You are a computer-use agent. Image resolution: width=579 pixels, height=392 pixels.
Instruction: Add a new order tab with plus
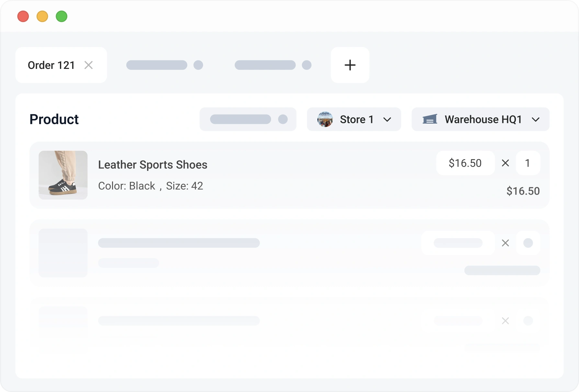coord(350,65)
